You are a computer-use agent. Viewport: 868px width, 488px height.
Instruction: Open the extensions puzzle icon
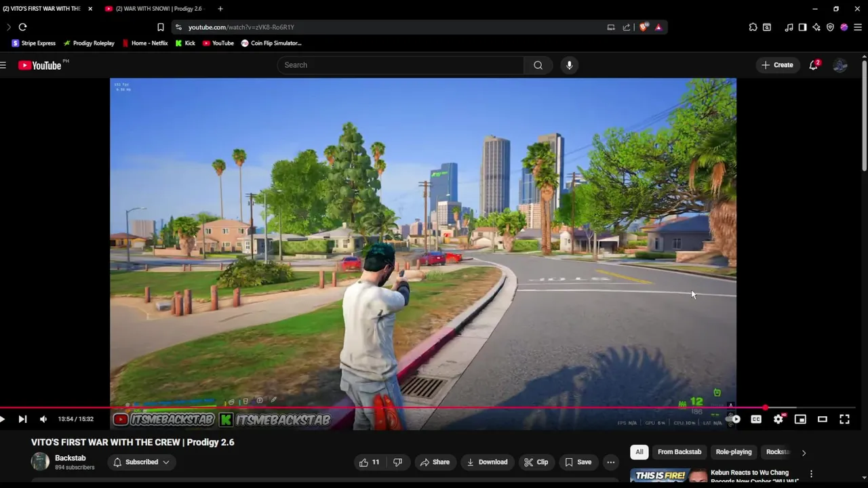click(x=753, y=27)
